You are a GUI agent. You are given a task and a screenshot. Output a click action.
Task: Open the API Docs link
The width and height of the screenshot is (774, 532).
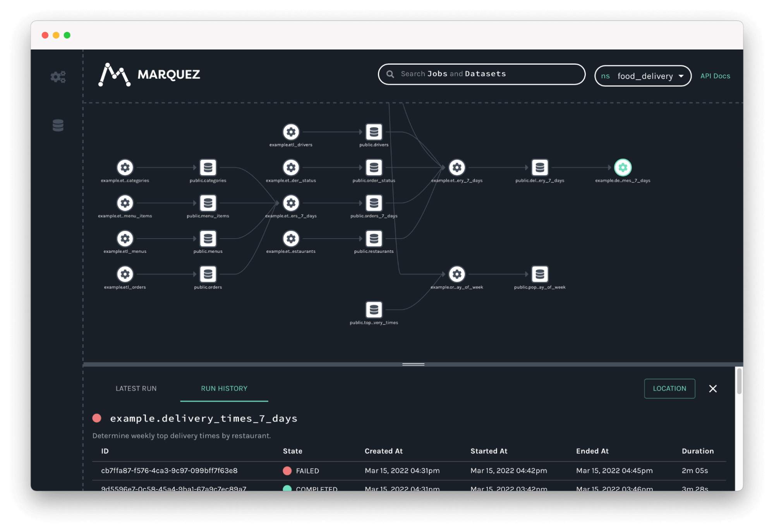point(715,76)
